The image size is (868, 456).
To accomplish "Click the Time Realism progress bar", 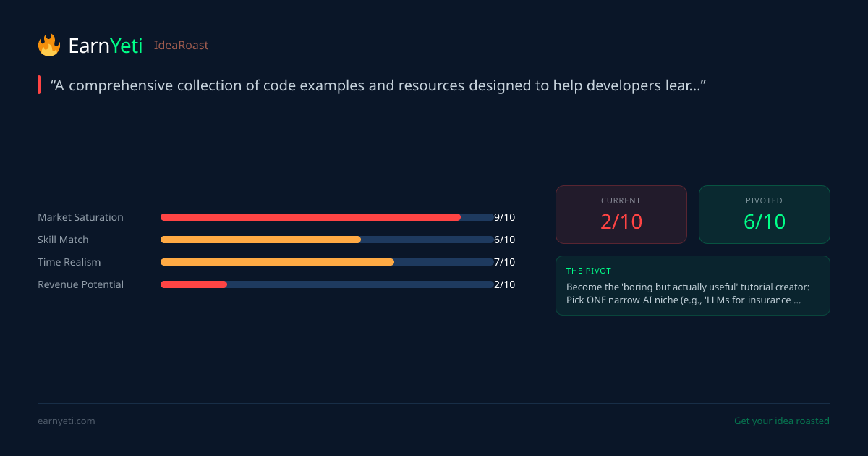I will pos(326,262).
